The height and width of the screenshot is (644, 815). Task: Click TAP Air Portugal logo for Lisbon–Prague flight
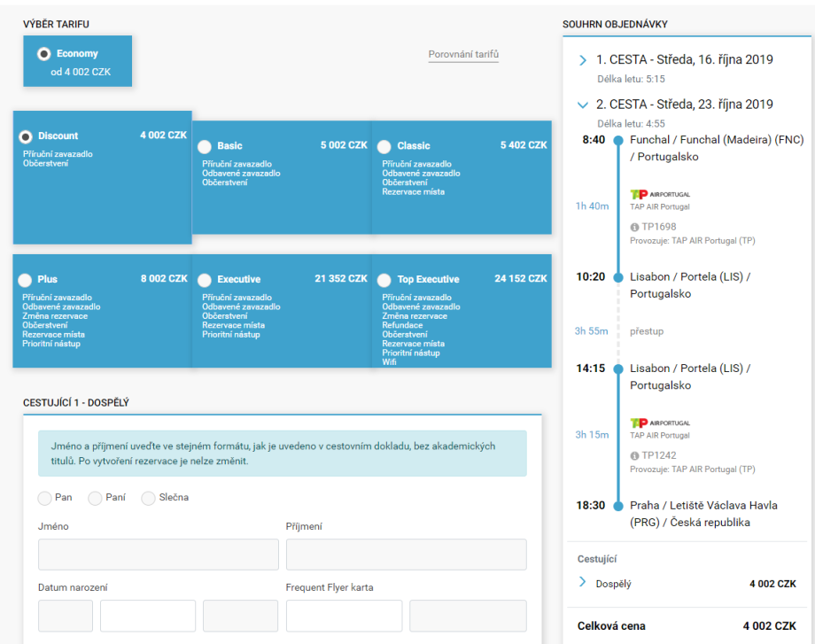(x=659, y=423)
